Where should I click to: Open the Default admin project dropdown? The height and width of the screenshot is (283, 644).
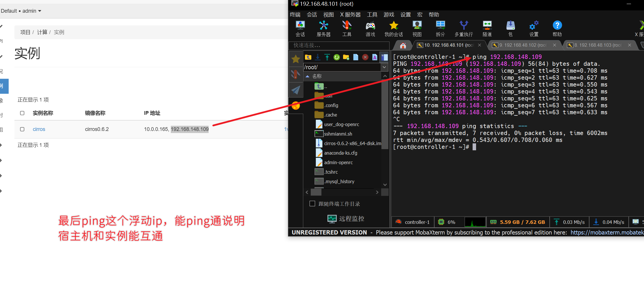pyautogui.click(x=21, y=11)
